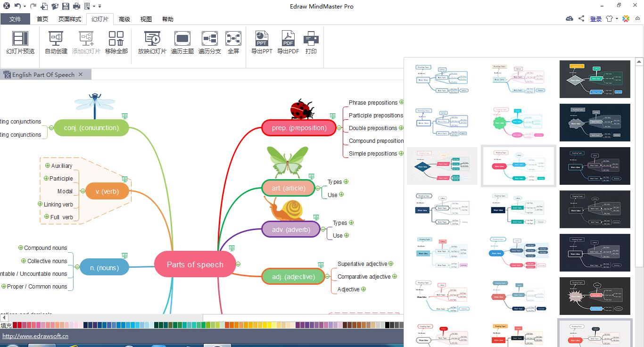Export document using 导出PDF icon
Screen dimensions: 644x347
[x=288, y=43]
